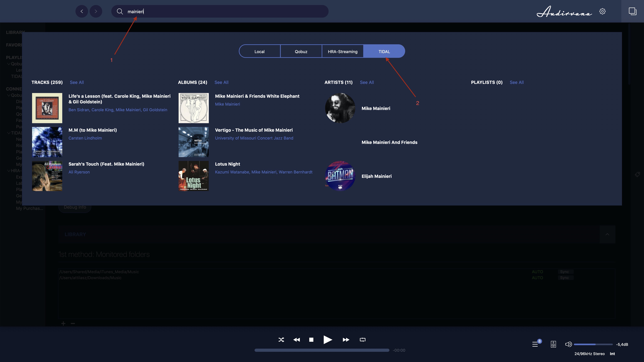Screen dimensions: 644x362
Task: See all 11 artists results
Action: point(367,82)
